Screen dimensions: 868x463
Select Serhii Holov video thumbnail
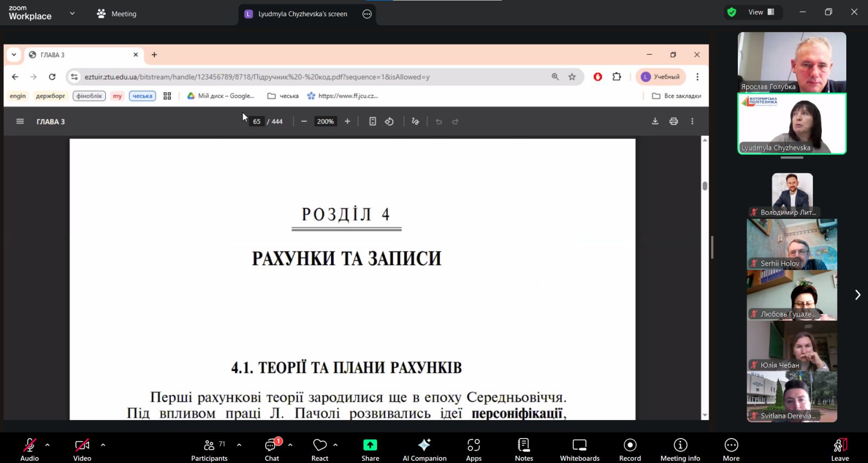pos(792,244)
